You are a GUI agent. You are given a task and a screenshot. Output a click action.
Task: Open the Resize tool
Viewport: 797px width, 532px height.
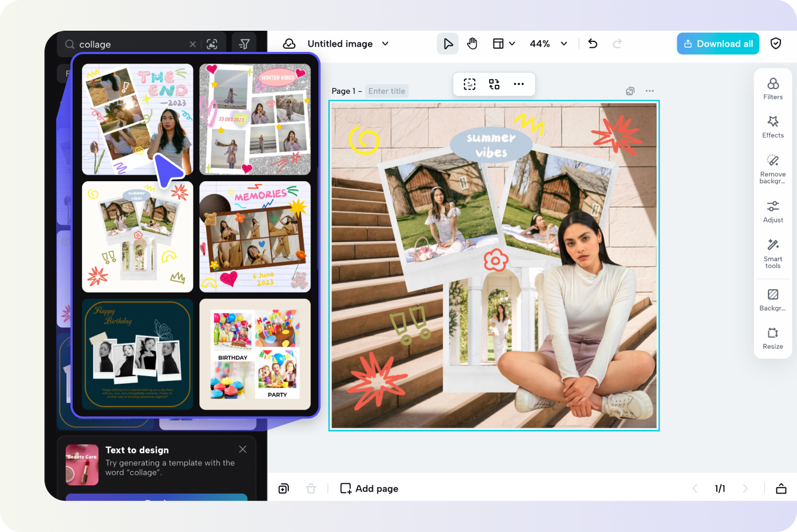coord(773,337)
